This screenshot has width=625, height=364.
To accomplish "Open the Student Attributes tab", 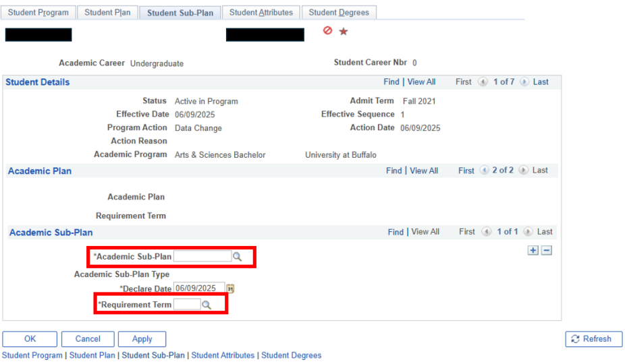I will [x=261, y=12].
